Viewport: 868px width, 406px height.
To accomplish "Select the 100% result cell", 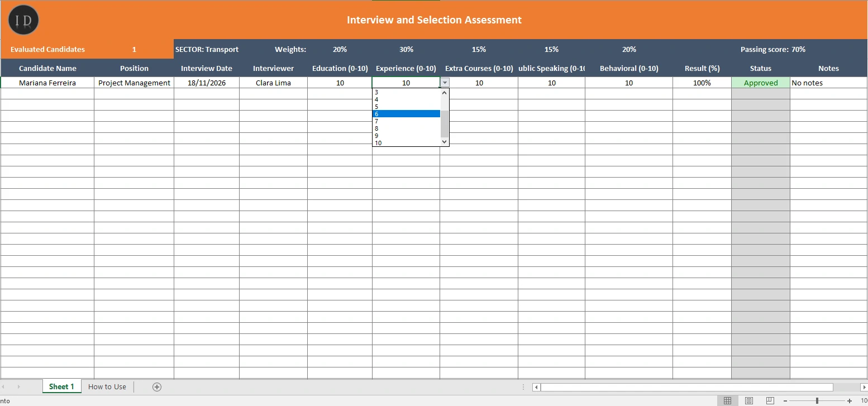I will pyautogui.click(x=702, y=83).
